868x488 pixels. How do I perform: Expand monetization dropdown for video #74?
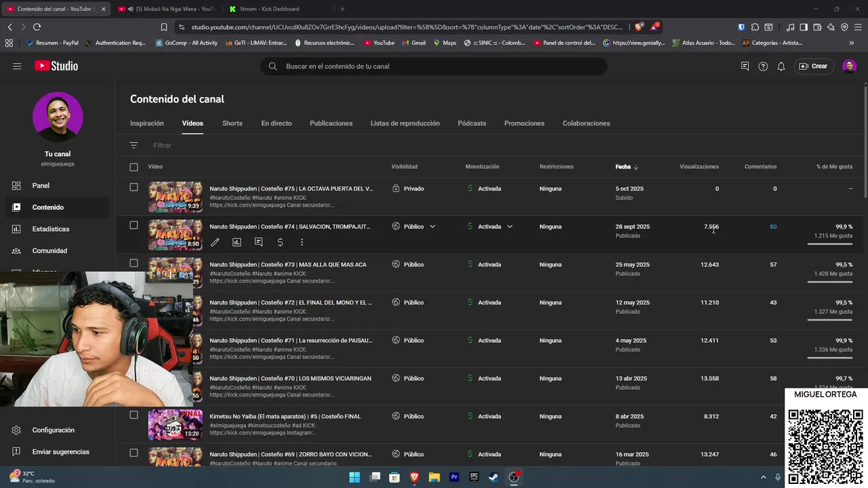[510, 226]
